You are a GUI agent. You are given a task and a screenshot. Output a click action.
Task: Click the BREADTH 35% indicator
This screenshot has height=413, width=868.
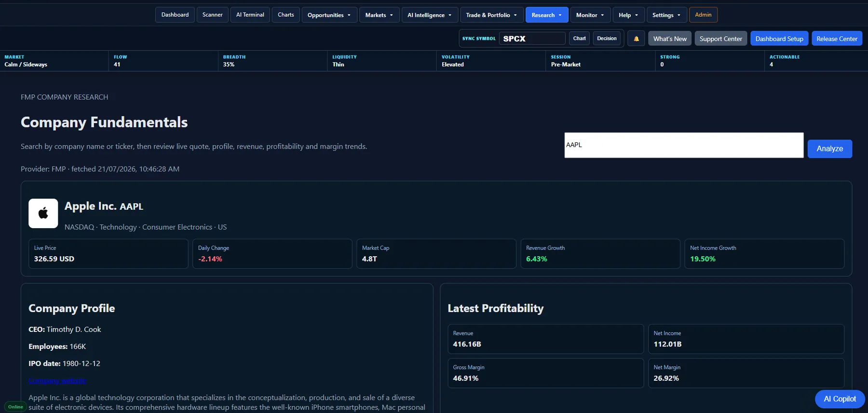coord(272,61)
